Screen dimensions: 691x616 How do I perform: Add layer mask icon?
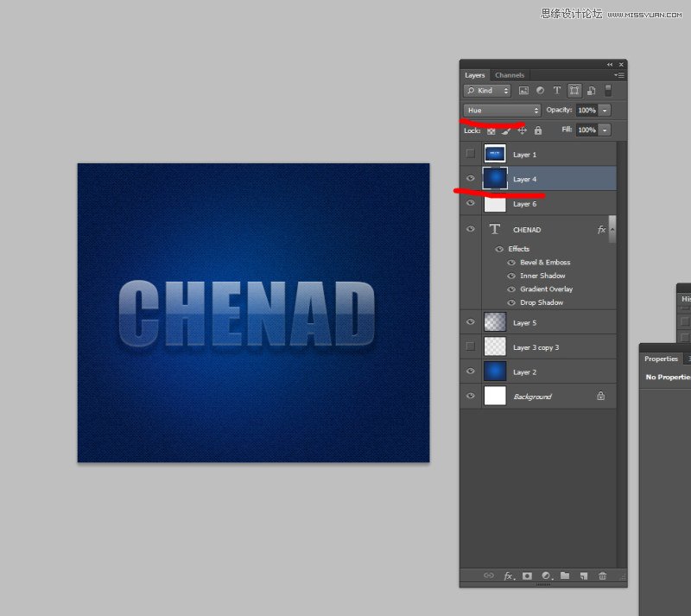(x=527, y=575)
